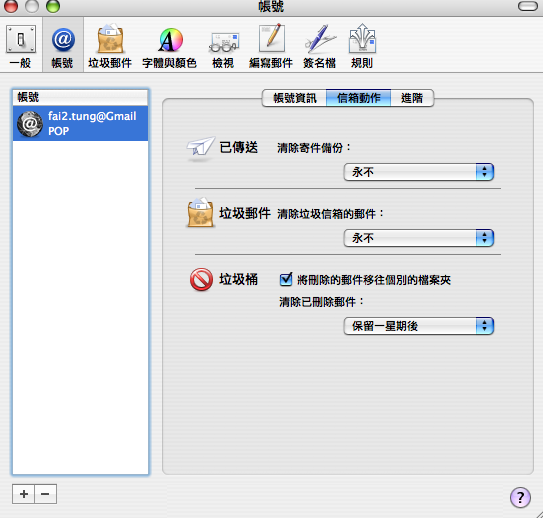543x518 pixels.
Task: Open the 一般 (General) preferences pane
Action: point(21,46)
